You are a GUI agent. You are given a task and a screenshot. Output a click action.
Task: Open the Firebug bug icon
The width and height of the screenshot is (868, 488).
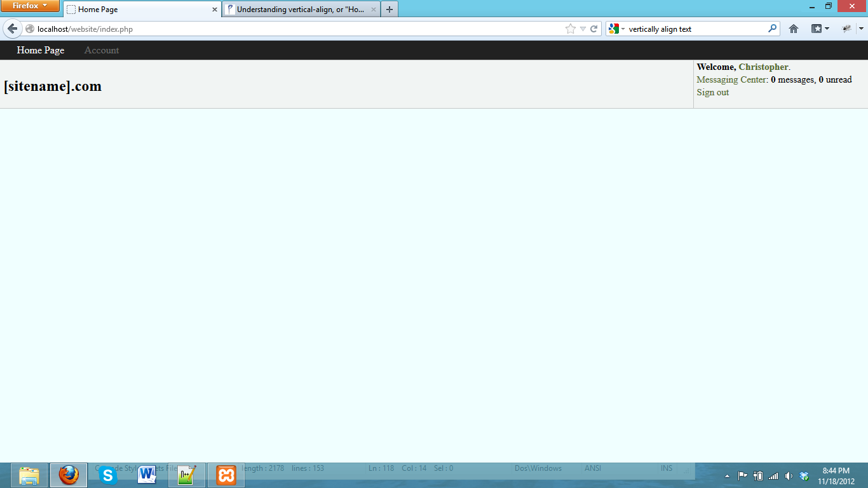[846, 29]
